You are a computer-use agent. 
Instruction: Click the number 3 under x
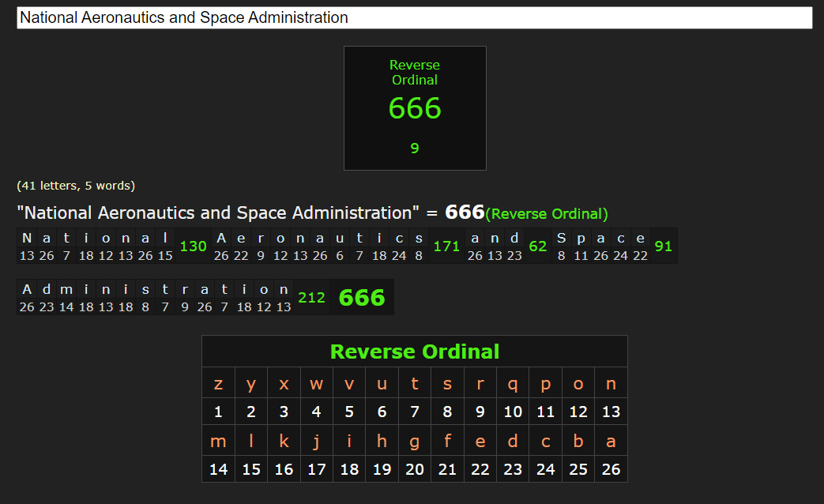[284, 412]
